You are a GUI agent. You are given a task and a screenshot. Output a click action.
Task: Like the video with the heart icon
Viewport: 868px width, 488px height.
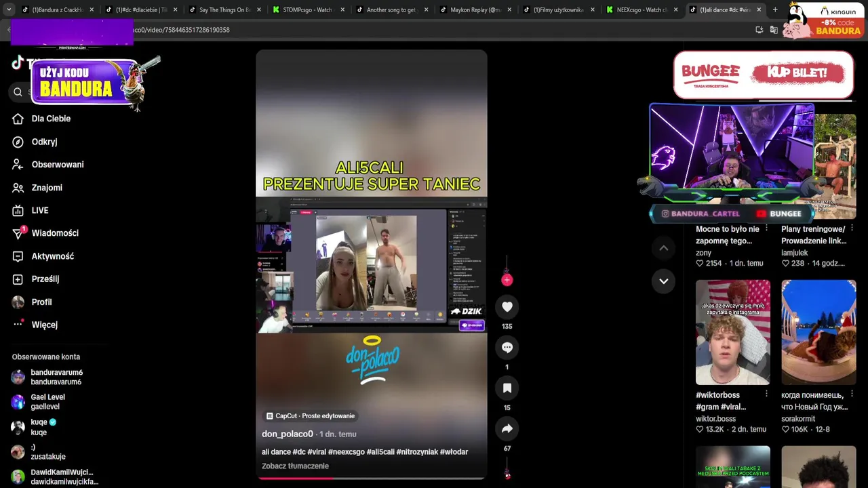click(x=507, y=306)
